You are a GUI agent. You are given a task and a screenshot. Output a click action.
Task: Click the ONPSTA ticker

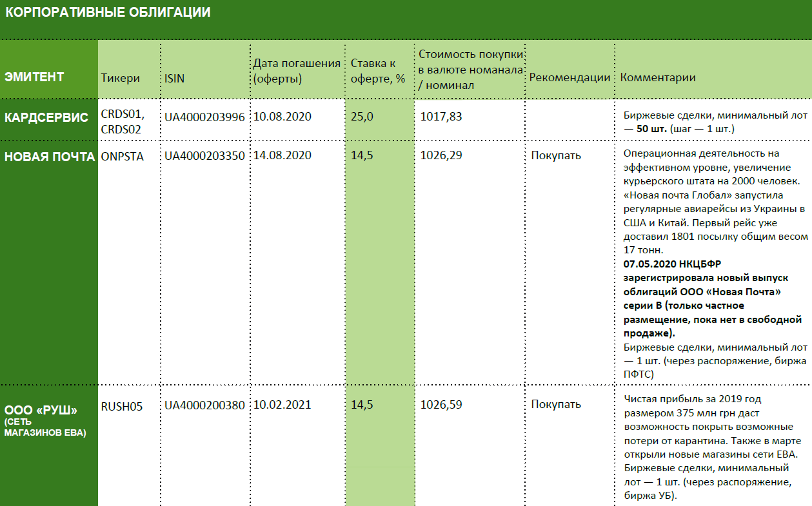[123, 155]
